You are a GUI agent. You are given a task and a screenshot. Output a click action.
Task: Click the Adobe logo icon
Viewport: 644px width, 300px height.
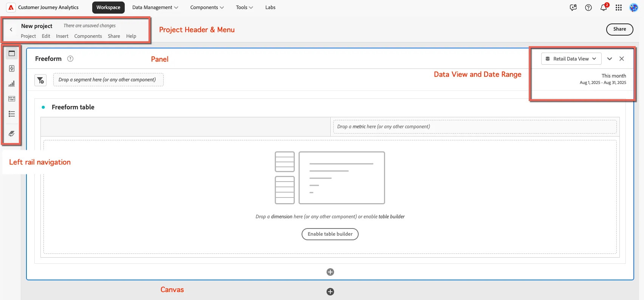(x=11, y=7)
